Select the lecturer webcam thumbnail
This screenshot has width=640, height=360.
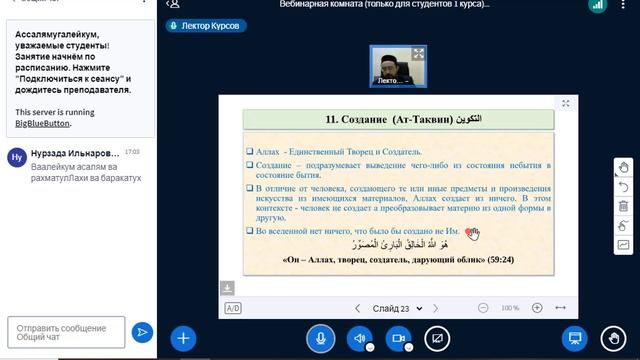click(x=398, y=66)
